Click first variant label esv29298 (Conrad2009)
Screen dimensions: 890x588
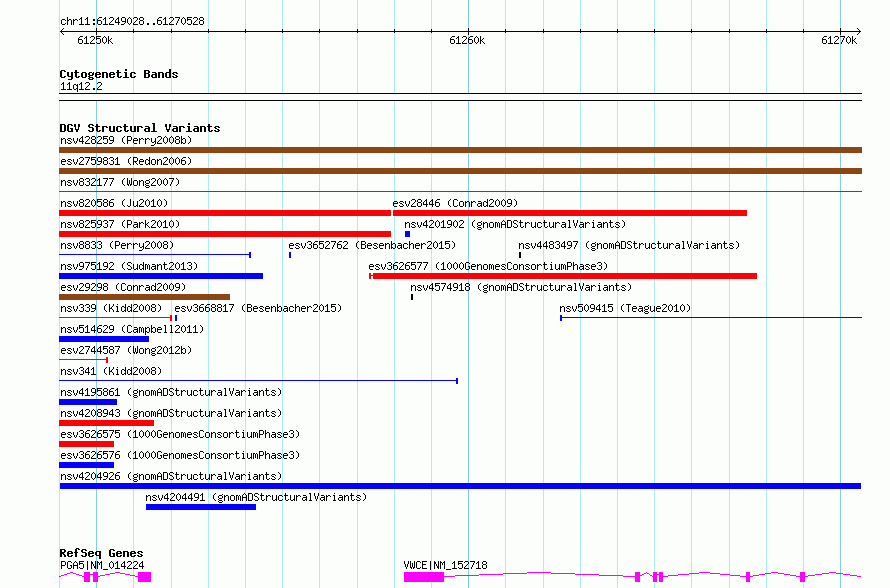(x=123, y=287)
